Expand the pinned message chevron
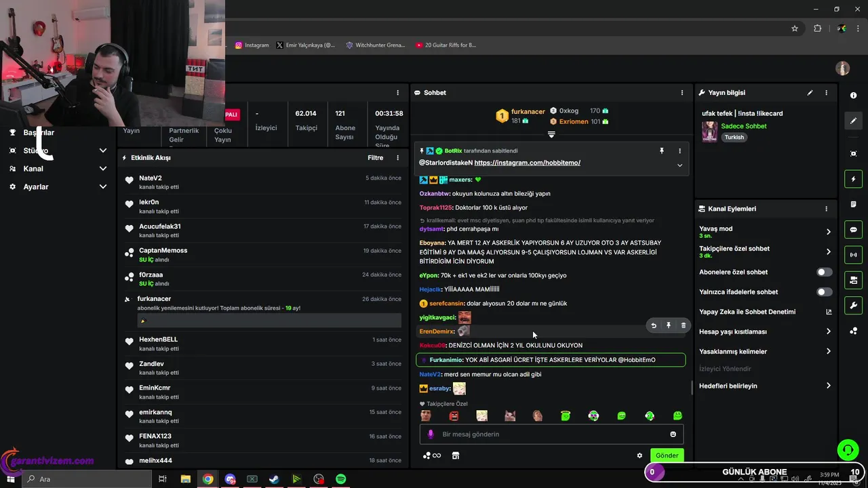The image size is (868, 488). pyautogui.click(x=679, y=165)
